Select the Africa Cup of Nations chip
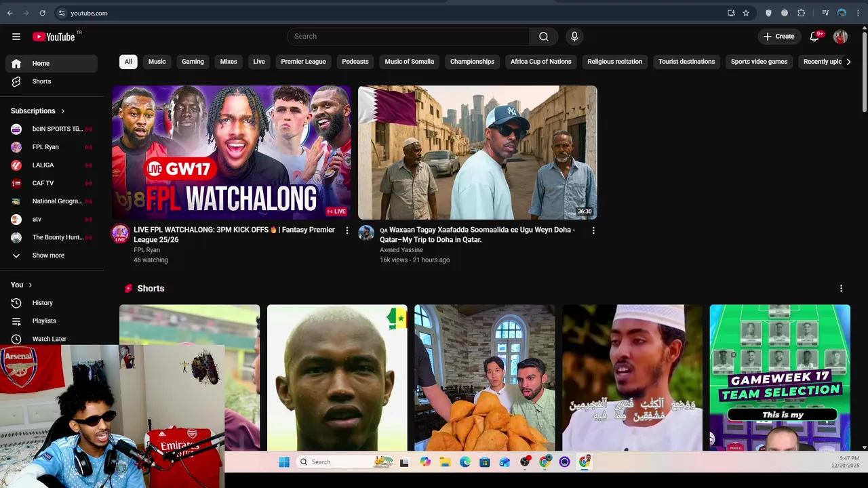868x488 pixels. [540, 62]
